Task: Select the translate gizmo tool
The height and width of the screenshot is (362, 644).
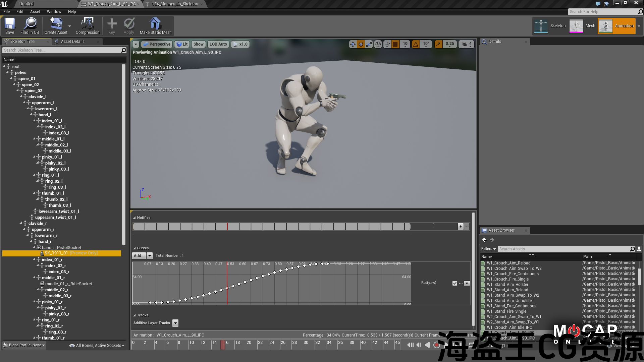Action: pyautogui.click(x=353, y=44)
